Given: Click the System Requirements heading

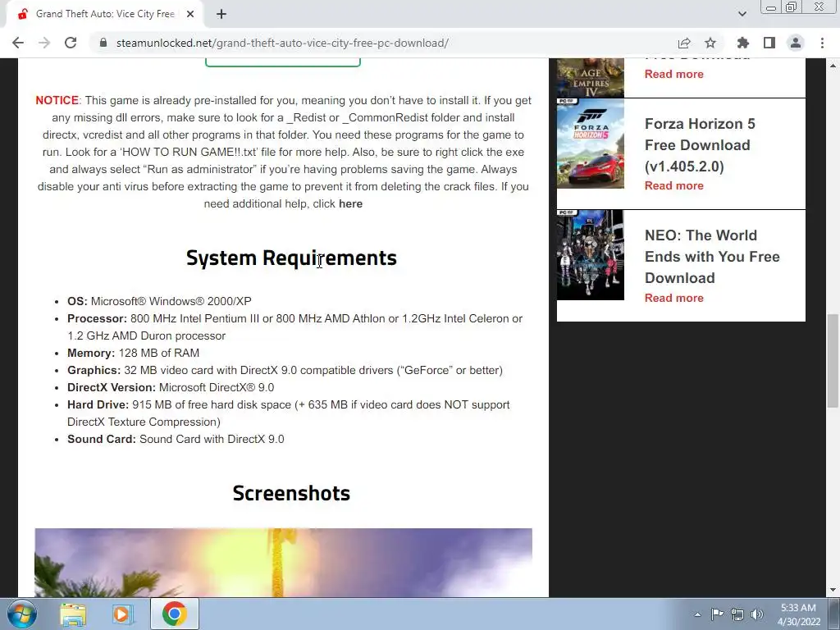Looking at the screenshot, I should 291,258.
